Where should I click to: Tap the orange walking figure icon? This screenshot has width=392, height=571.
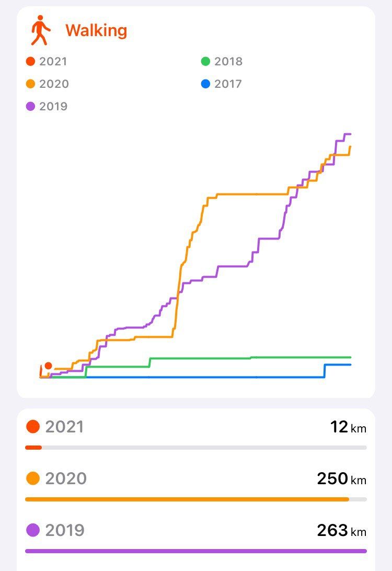click(40, 30)
